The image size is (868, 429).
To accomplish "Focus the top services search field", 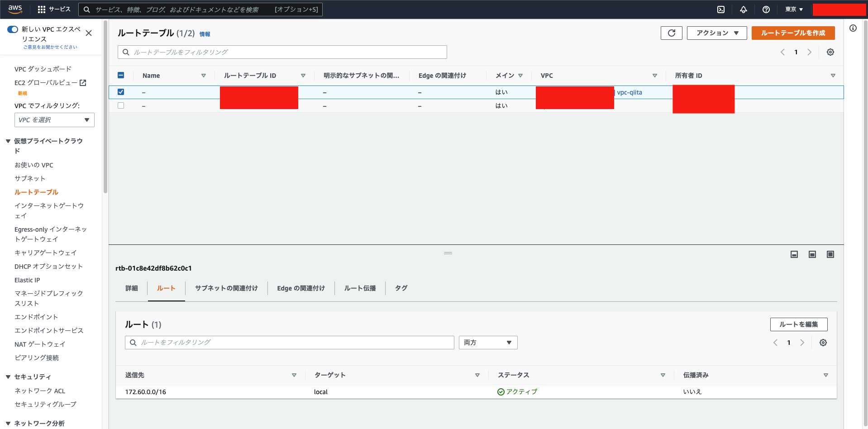I will pos(200,10).
